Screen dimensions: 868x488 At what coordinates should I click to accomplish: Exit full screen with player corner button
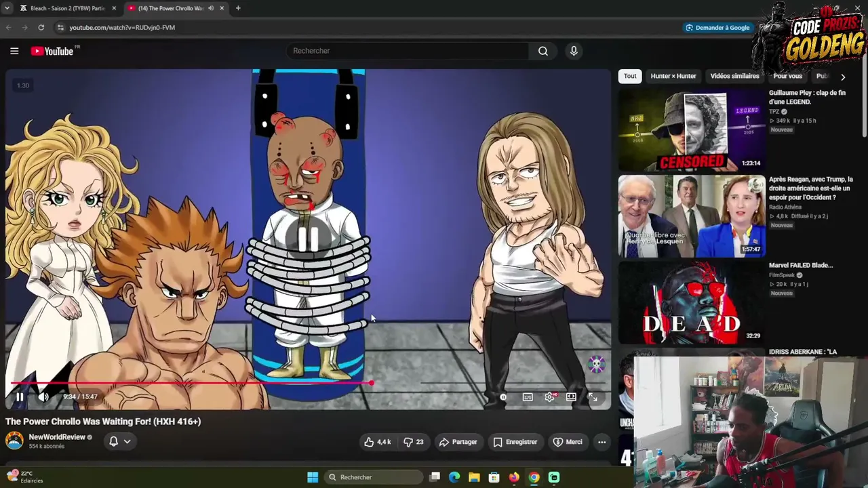[593, 397]
